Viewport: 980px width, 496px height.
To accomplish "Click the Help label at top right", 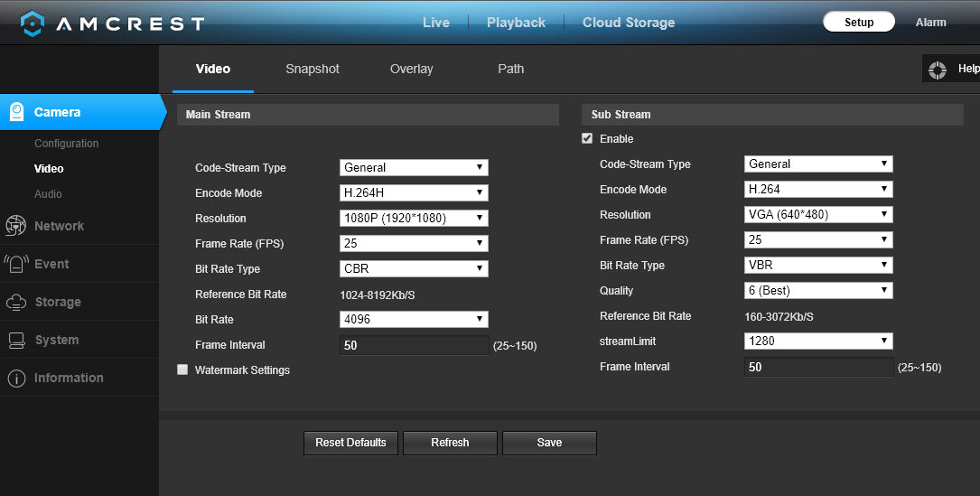I will click(968, 69).
